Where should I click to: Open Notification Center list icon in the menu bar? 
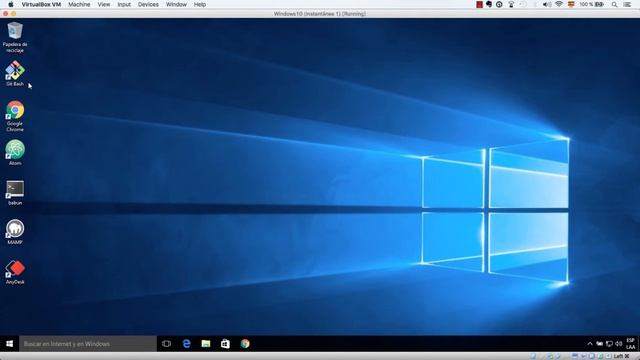pyautogui.click(x=627, y=4)
